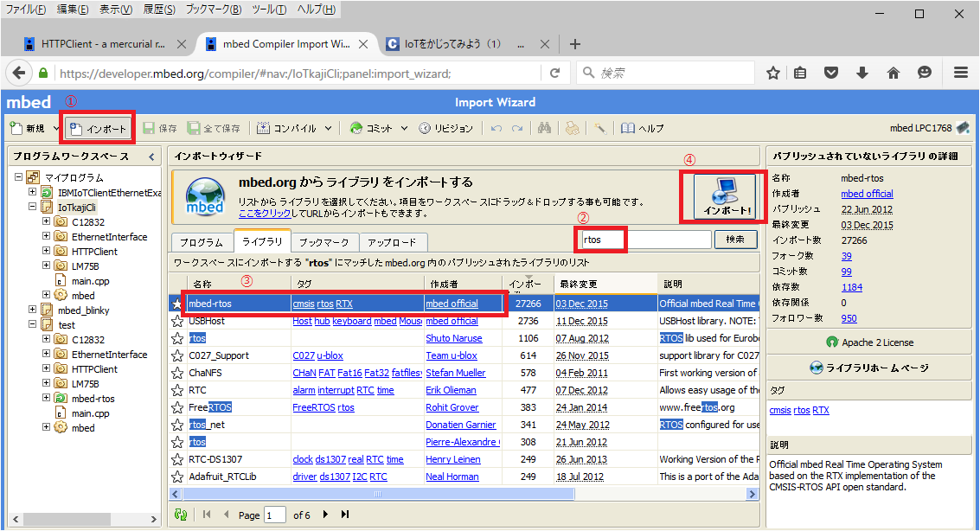Expand the mbed-rtos folder under test
Viewport: 980px width, 531px height.
click(x=46, y=397)
